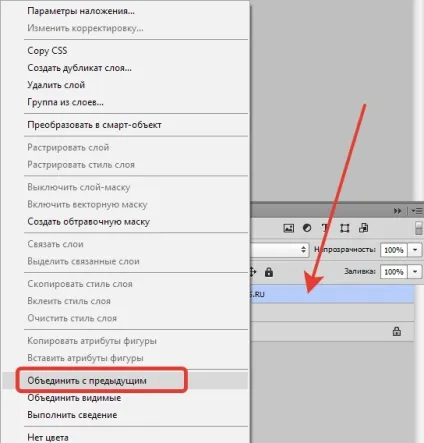Filter layers by type (T) icon
Viewport: 424px width, 443px height.
click(x=325, y=228)
